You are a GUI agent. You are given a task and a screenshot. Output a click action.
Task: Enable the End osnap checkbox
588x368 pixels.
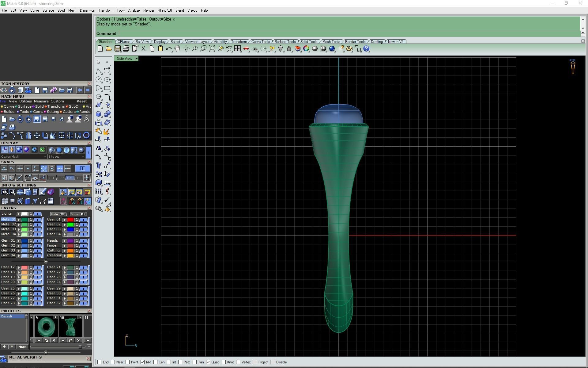tap(100, 362)
